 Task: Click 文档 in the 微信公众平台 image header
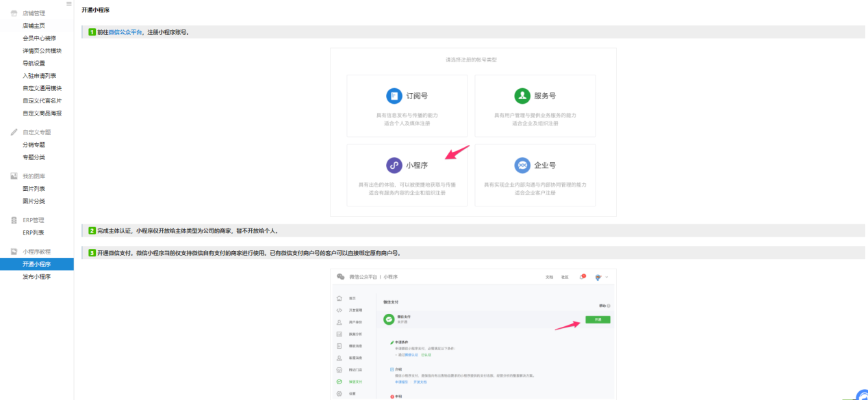click(549, 277)
